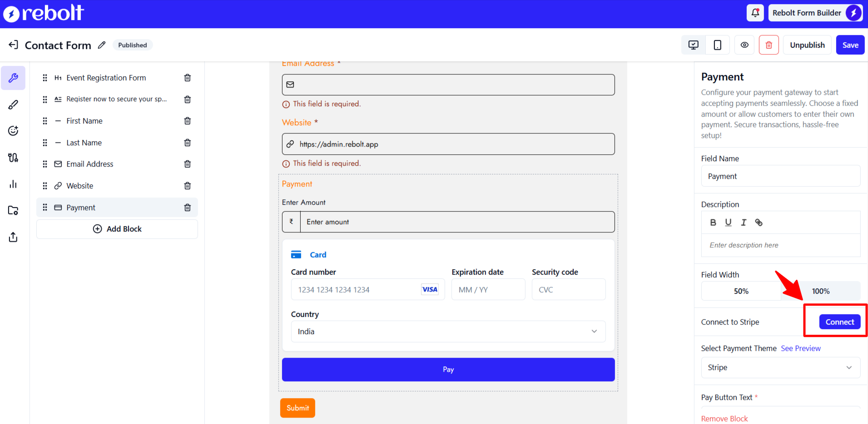Set Field Width to 50%

pyautogui.click(x=741, y=291)
